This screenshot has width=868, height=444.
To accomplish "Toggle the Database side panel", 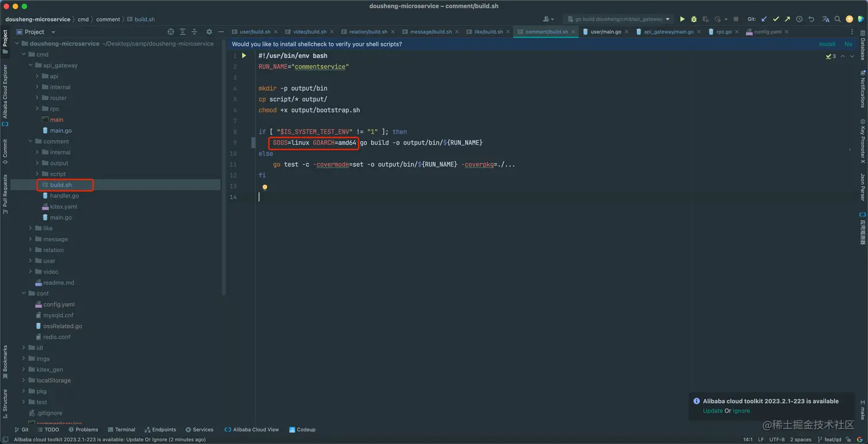I will click(x=862, y=47).
